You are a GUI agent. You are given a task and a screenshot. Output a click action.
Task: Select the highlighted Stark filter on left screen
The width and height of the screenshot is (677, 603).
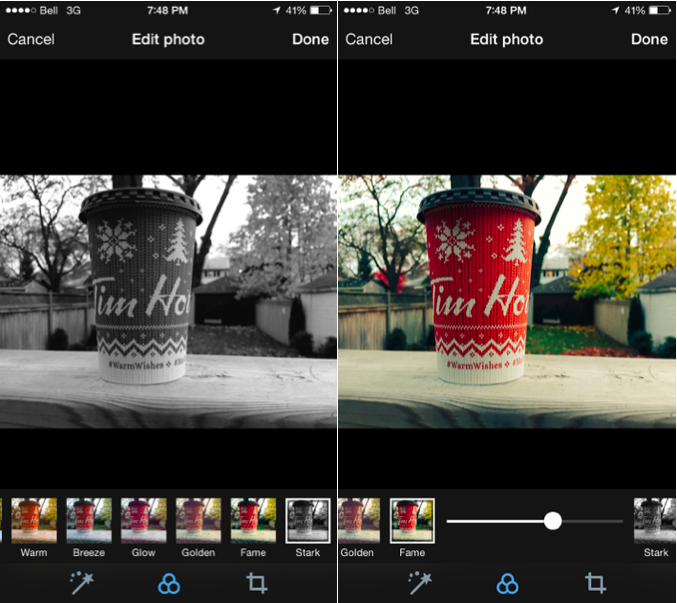(x=307, y=520)
